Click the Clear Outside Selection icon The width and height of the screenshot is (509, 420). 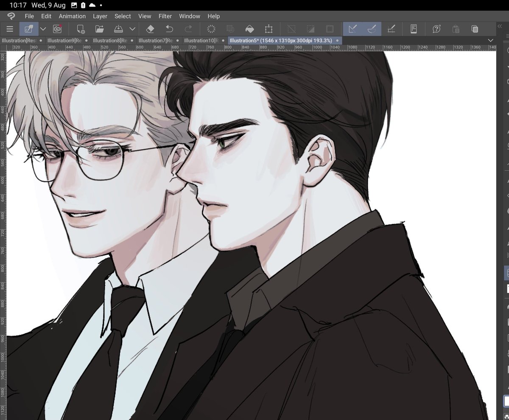230,29
